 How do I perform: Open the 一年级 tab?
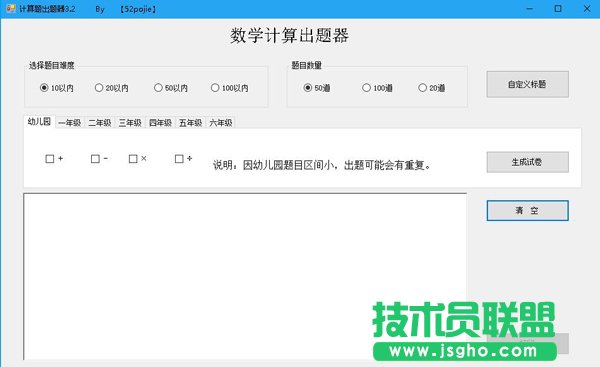pyautogui.click(x=70, y=123)
